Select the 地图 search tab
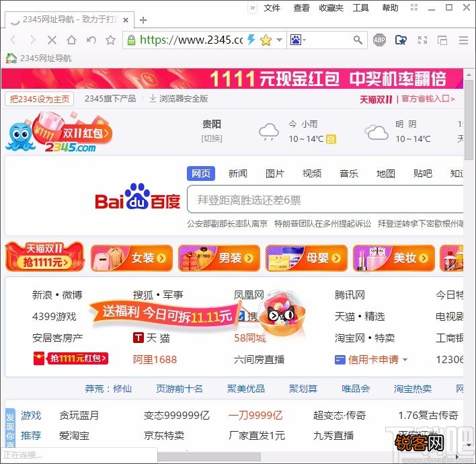476x464 pixels. click(386, 173)
